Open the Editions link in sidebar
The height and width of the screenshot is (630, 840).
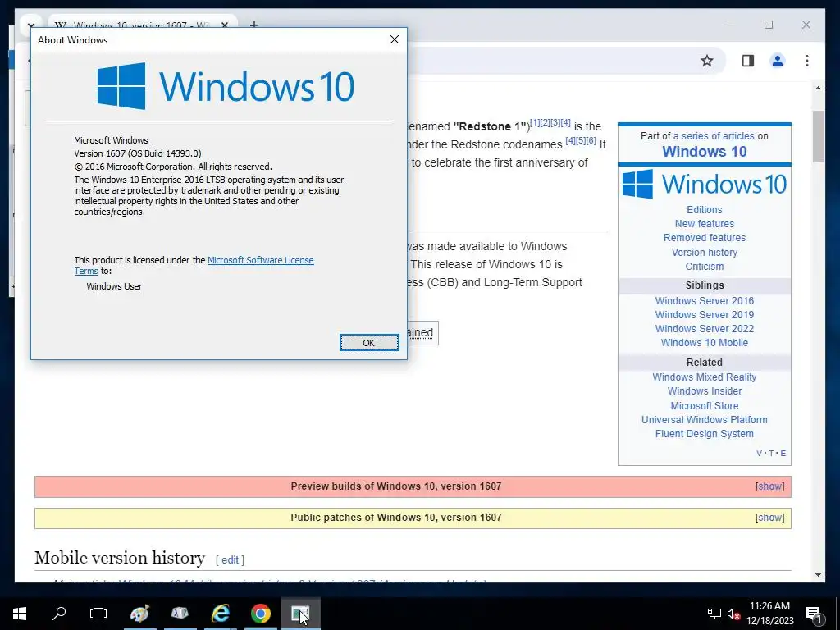tap(705, 210)
